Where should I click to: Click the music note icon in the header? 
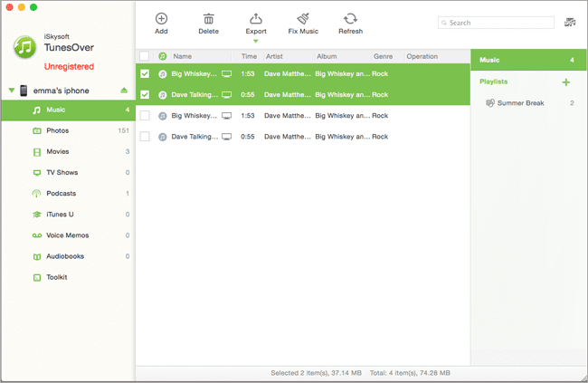click(x=162, y=56)
